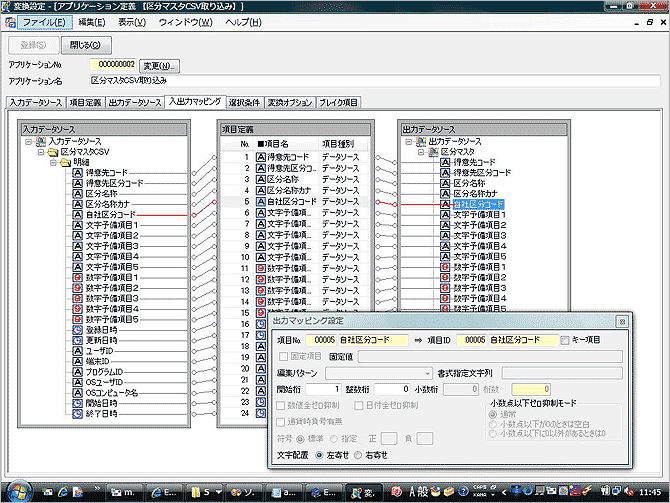Toggle the 日付全ゼロ抑制 checkbox
Viewport: 670px width, 503px height.
[x=359, y=405]
